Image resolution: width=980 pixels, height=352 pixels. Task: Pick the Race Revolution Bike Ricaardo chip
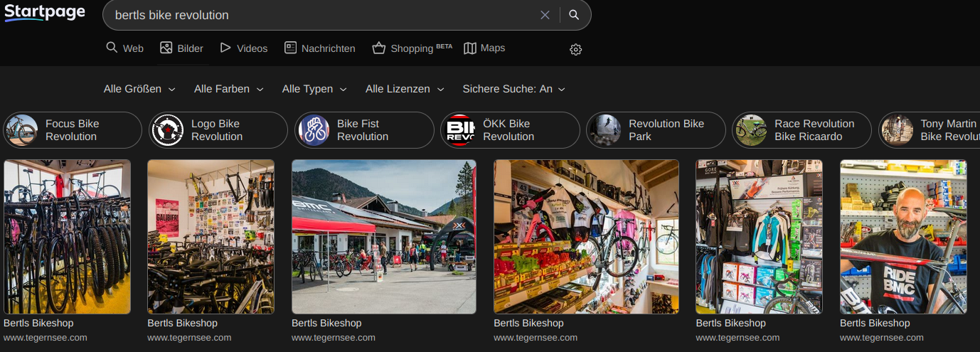(801, 130)
